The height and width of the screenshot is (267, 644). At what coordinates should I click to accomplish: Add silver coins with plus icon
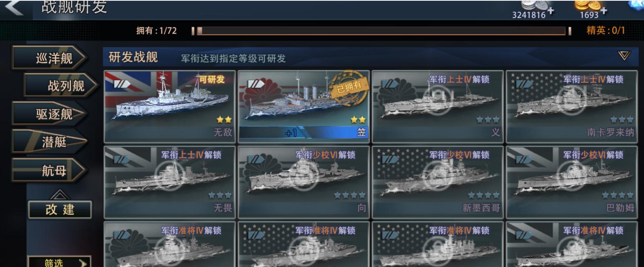point(551,11)
